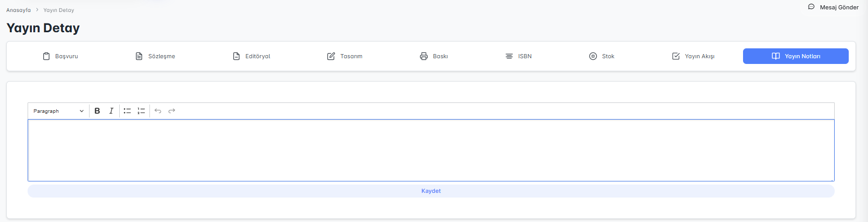Open the Başvuru tab
The height and width of the screenshot is (222, 868).
point(60,56)
